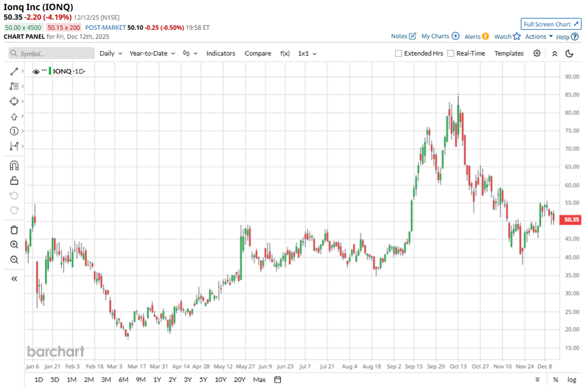
Task: Select the Max range button
Action: point(259,380)
